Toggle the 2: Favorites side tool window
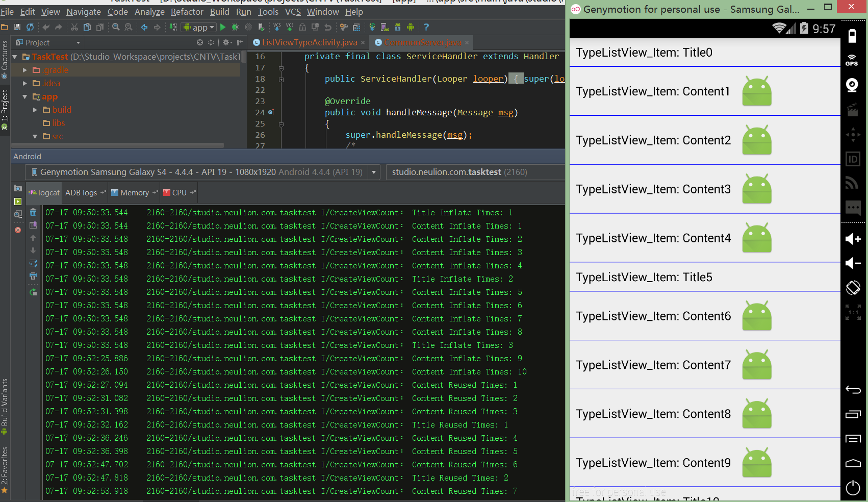The height and width of the screenshot is (502, 868). (x=5, y=470)
